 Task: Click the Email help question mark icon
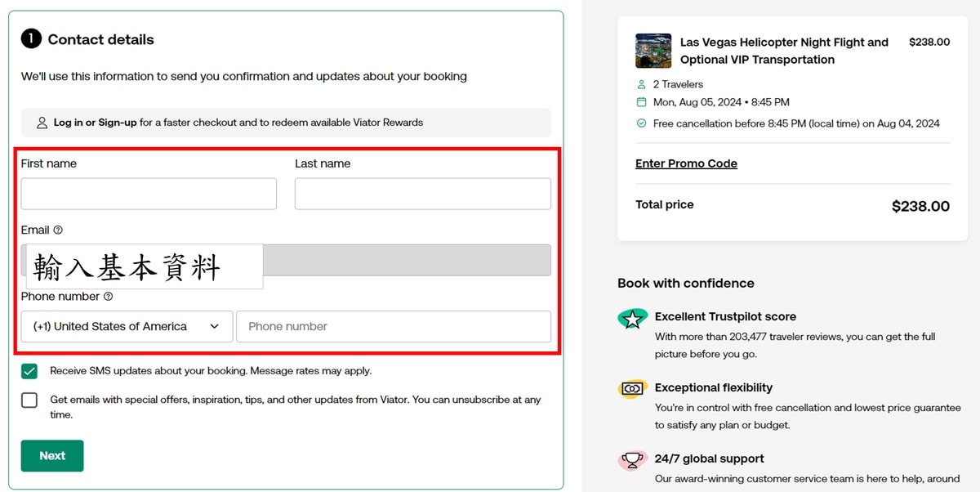(58, 230)
